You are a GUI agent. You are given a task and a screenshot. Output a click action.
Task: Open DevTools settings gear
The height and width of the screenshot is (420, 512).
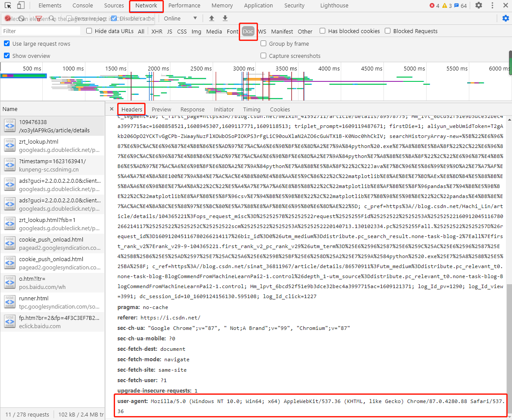click(478, 6)
